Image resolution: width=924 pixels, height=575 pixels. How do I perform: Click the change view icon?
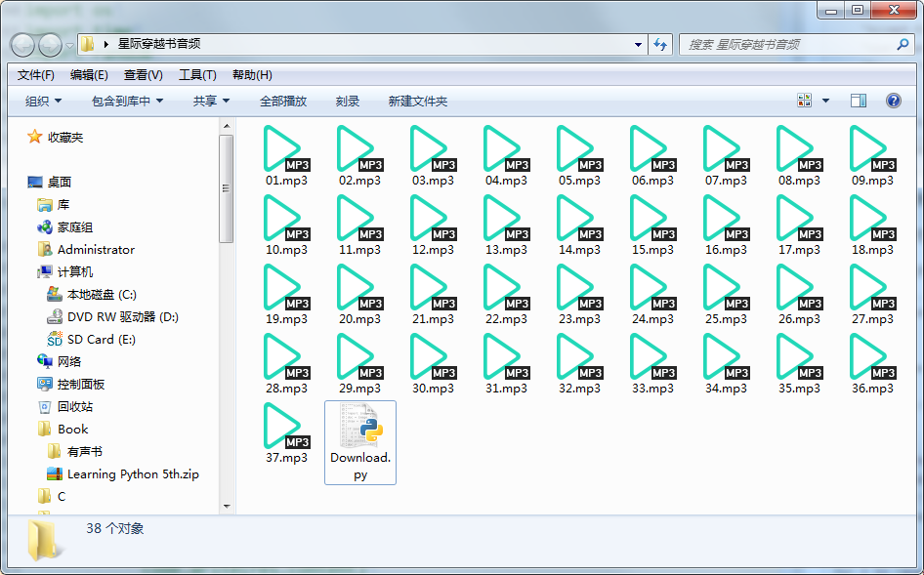click(x=805, y=101)
